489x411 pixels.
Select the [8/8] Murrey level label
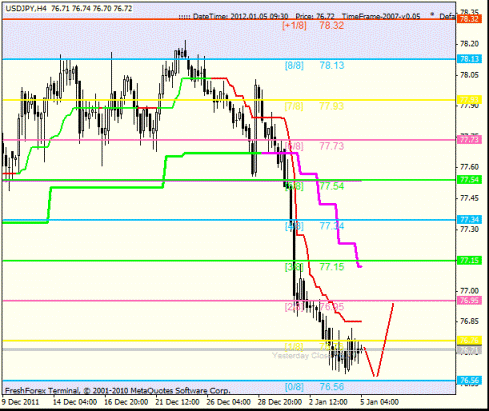point(294,65)
